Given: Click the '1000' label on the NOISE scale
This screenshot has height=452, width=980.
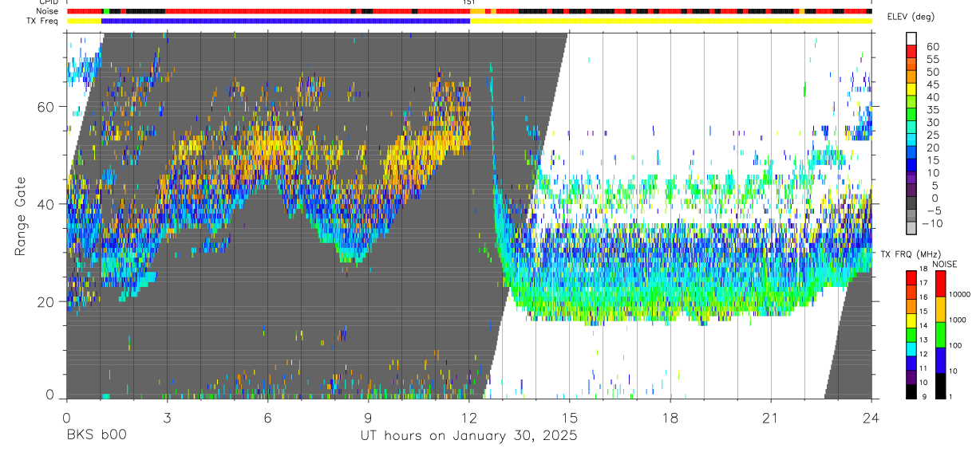Looking at the screenshot, I should coord(958,320).
